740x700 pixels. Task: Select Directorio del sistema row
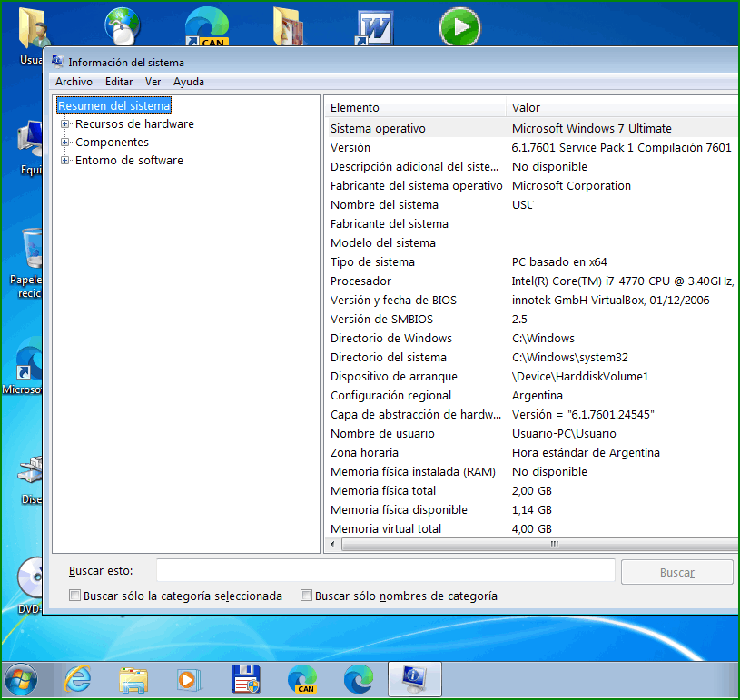533,357
